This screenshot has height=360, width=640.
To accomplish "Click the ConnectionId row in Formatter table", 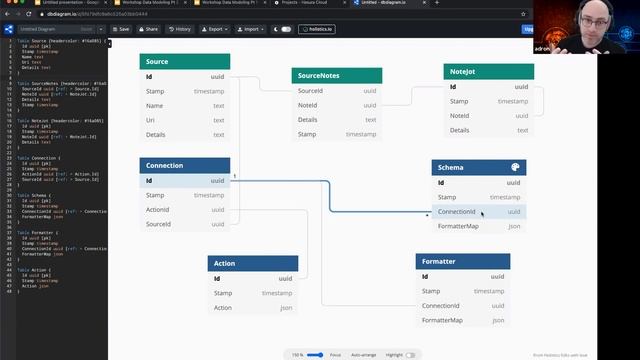I will pyautogui.click(x=463, y=305).
